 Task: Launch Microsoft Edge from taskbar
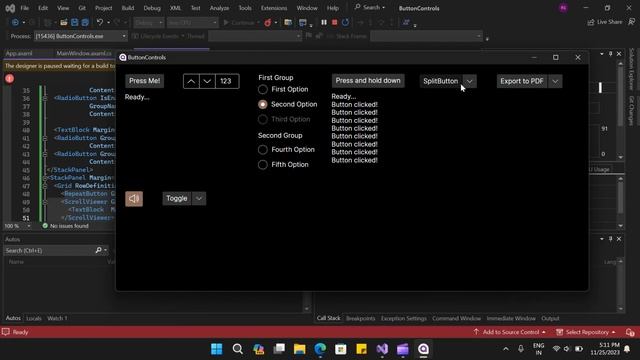(x=320, y=349)
